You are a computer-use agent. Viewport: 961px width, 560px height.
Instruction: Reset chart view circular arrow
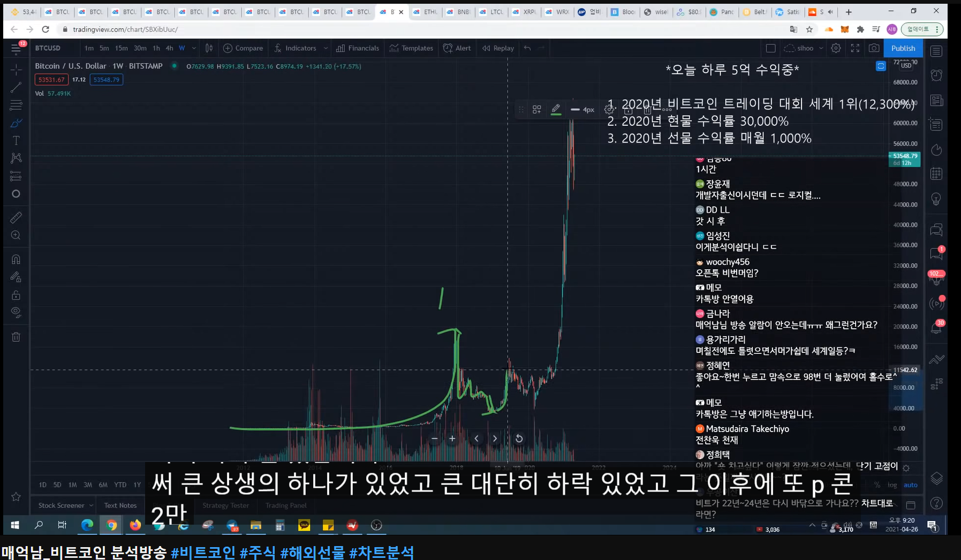(x=519, y=438)
